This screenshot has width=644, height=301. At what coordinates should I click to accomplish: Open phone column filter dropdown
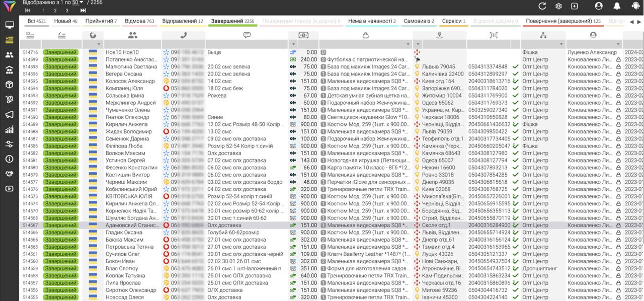tap(203, 43)
